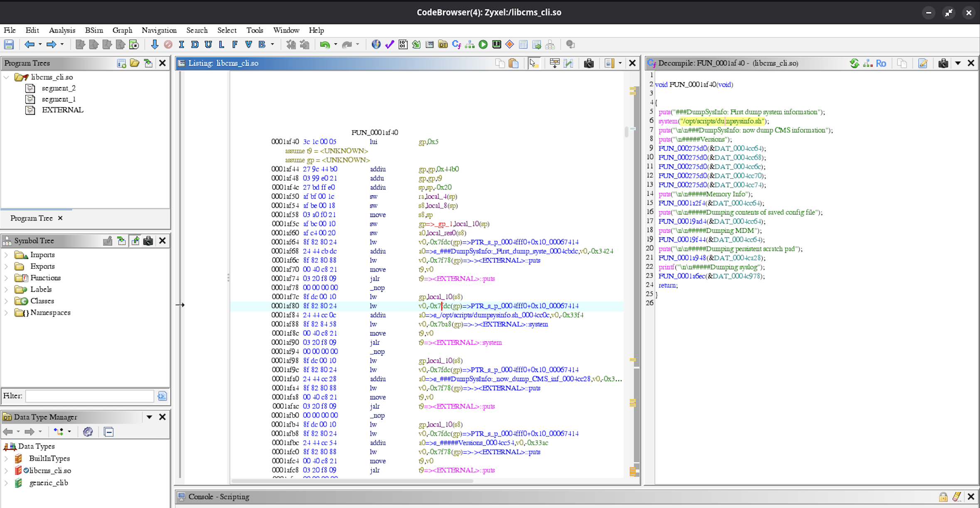The image size is (980, 508).
Task: Click the filter options icon beside Filter field
Action: click(162, 396)
